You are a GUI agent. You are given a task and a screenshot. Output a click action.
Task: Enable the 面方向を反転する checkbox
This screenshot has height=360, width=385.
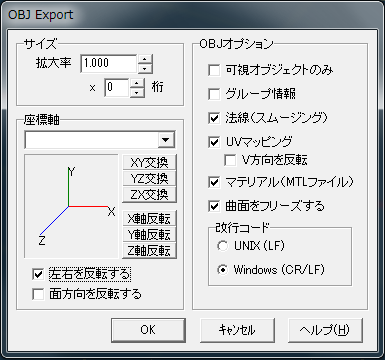point(38,294)
